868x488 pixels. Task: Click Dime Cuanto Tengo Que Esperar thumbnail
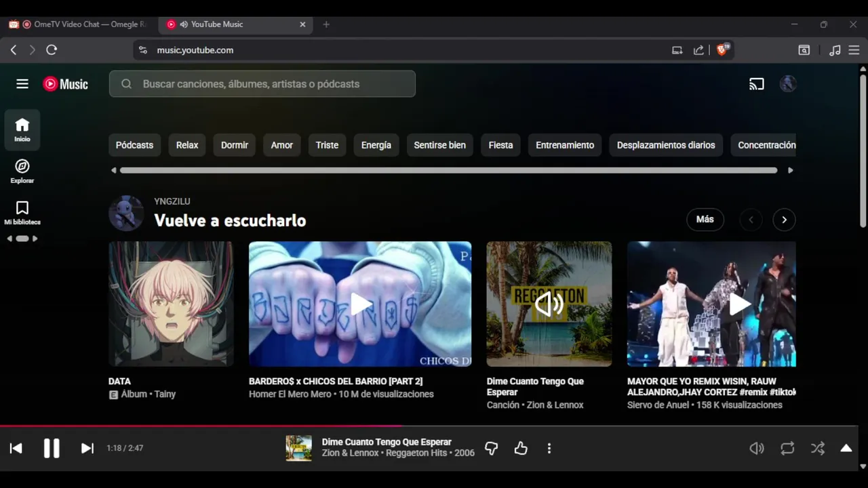[x=549, y=304]
